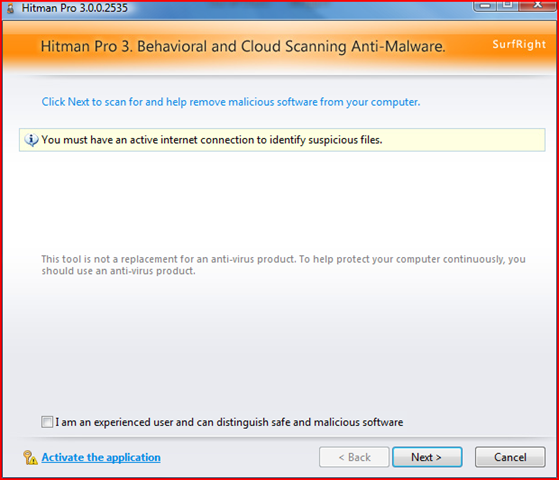Click the Hitman Pro title bar app icon
559x480 pixels.
tap(11, 8)
